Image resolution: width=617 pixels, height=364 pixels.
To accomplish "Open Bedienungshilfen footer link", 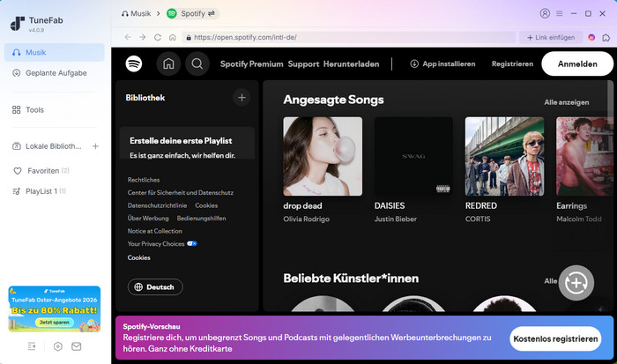I will point(201,218).
